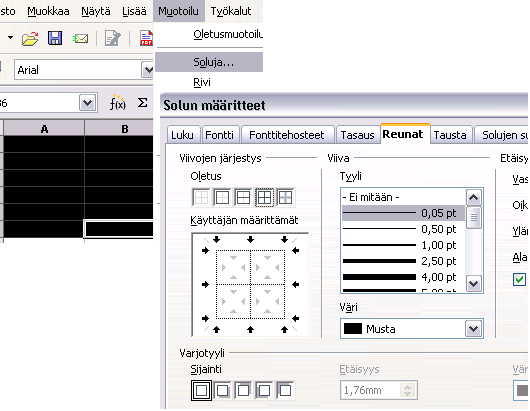Choose the no borders default preset
530x411 pixels.
click(201, 197)
